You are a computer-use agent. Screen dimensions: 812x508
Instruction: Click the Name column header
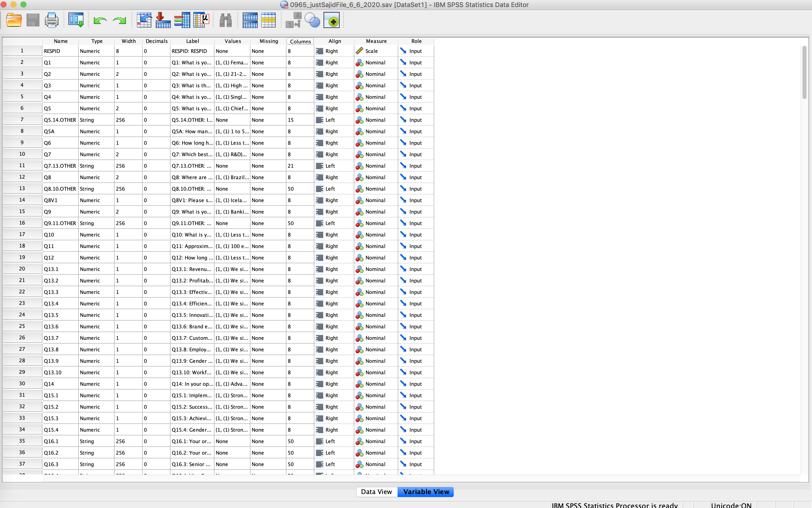pos(60,41)
